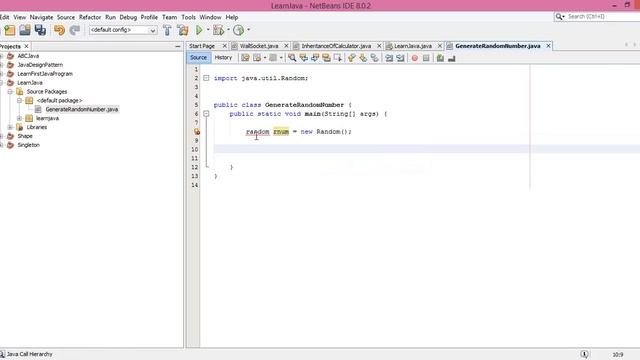This screenshot has height=360, width=640.
Task: Open Run Project dropdown arrow
Action: click(208, 30)
